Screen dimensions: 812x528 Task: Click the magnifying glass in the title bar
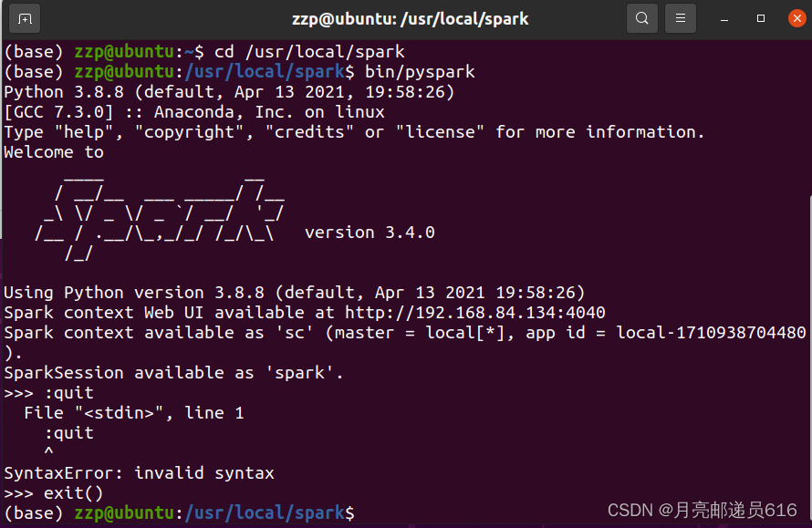click(641, 17)
